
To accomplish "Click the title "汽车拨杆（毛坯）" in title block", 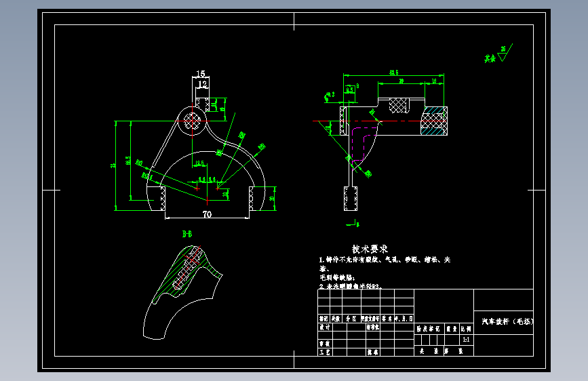I will [x=508, y=321].
